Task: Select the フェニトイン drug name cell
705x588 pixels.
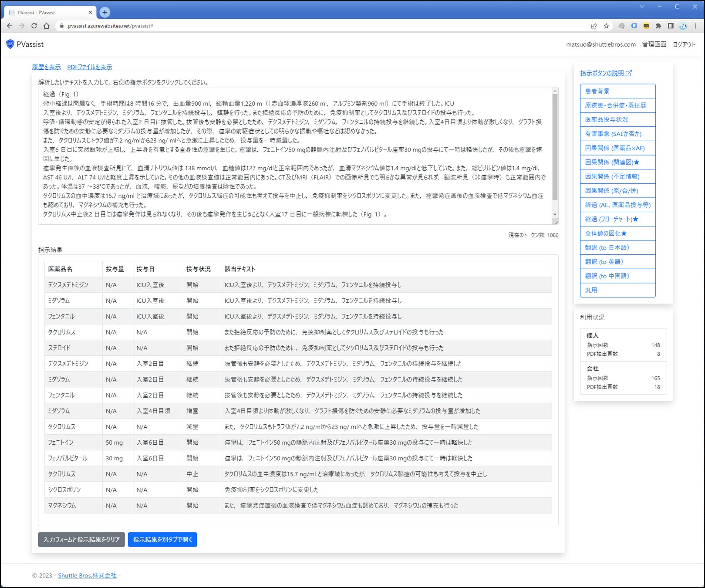Action: pyautogui.click(x=74, y=443)
